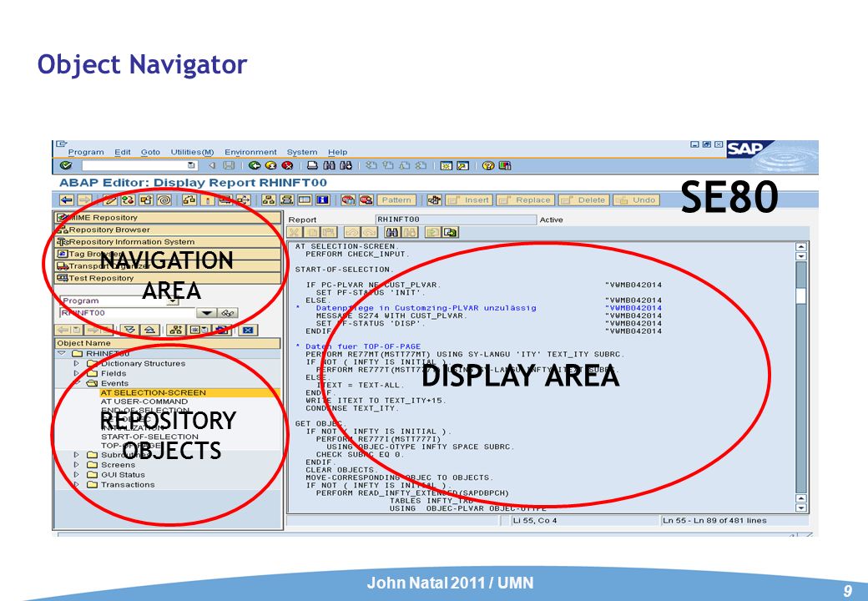Collapse the RHINFT00 root node
The width and height of the screenshot is (868, 601).
(x=62, y=353)
